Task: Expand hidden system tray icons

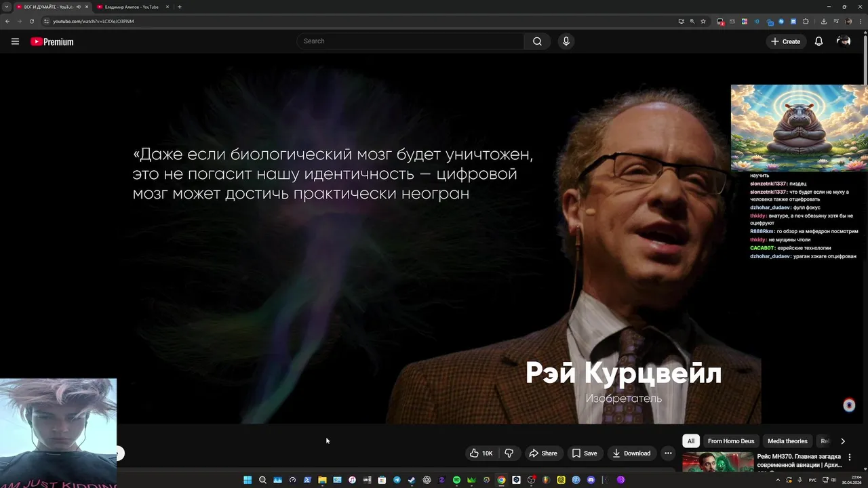Action: click(x=778, y=480)
